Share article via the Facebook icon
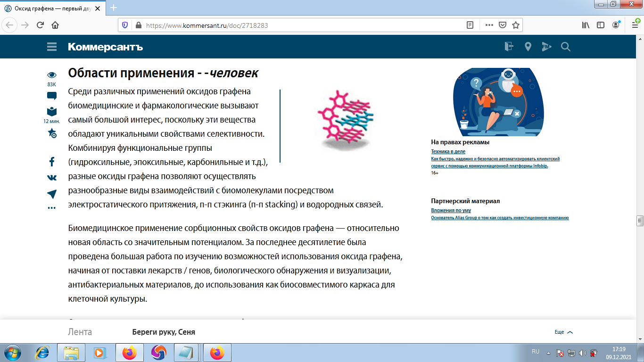This screenshot has width=644, height=362. click(x=51, y=162)
